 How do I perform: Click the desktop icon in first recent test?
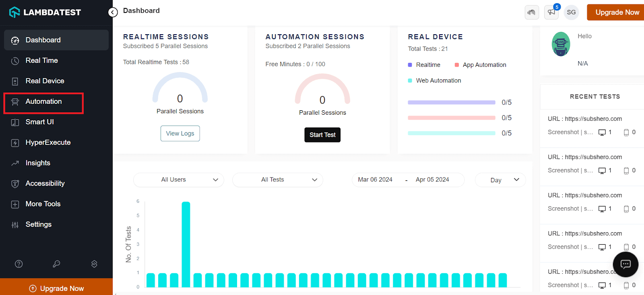click(602, 132)
